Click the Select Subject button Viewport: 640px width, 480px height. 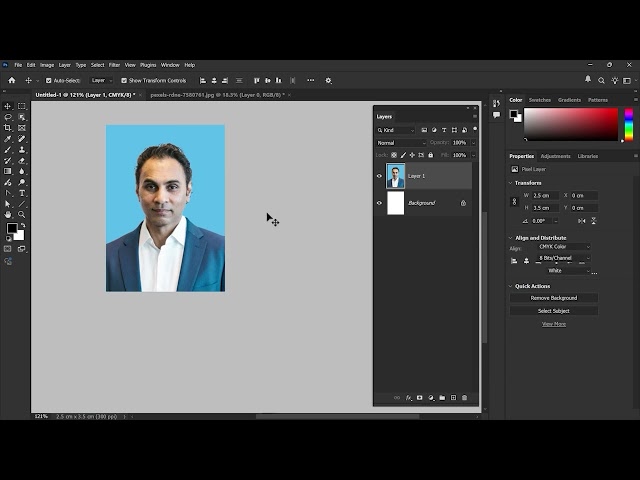pyautogui.click(x=554, y=311)
